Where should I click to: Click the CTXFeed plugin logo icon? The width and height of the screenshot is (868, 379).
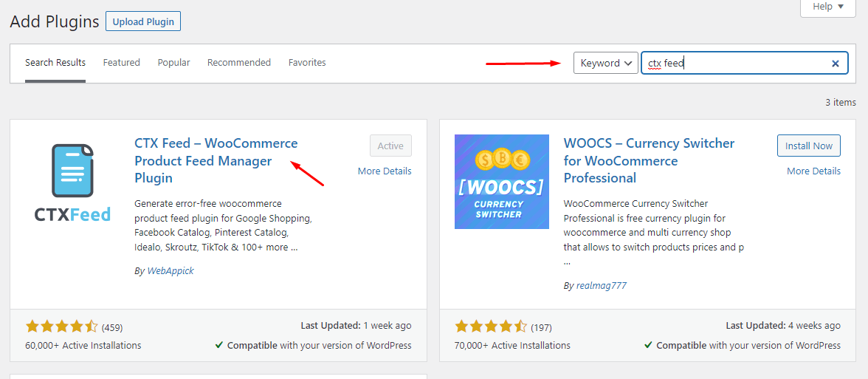[72, 182]
